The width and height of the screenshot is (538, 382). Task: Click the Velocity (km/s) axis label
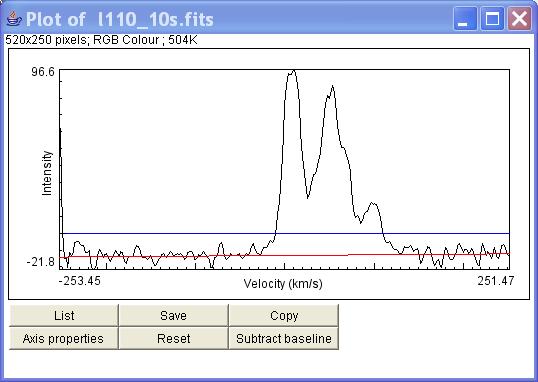[283, 284]
